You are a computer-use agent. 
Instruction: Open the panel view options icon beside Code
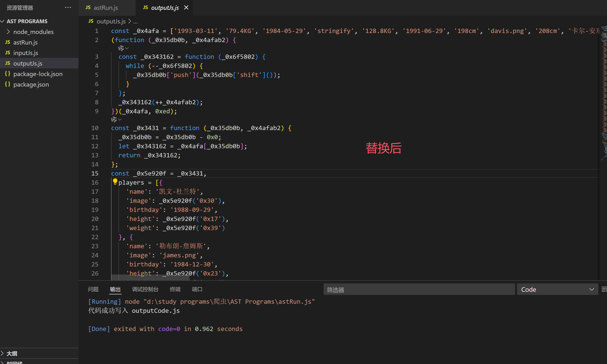604,289
